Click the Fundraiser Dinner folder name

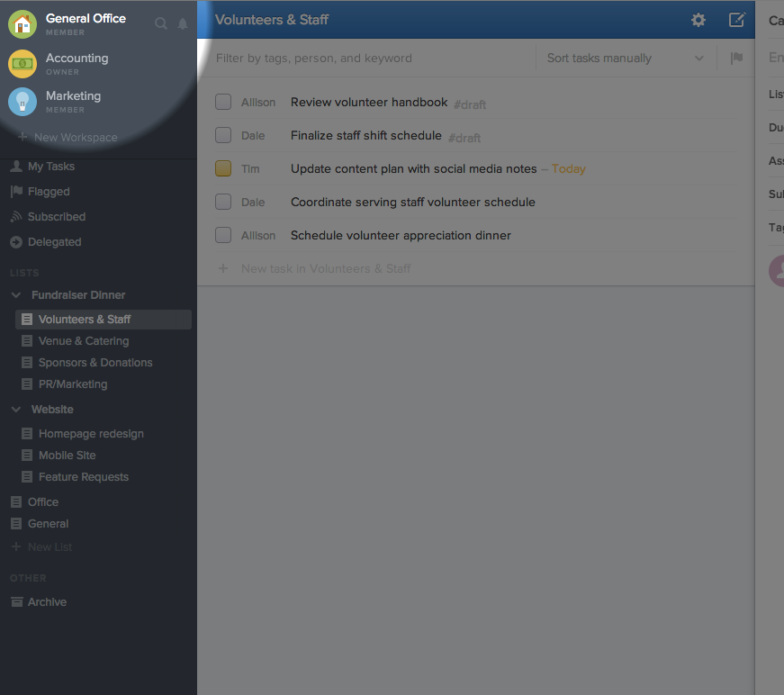coord(78,295)
